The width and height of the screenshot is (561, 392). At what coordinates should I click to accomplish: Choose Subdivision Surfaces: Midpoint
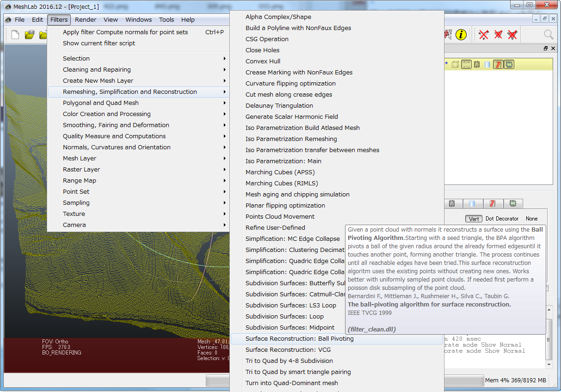click(289, 327)
